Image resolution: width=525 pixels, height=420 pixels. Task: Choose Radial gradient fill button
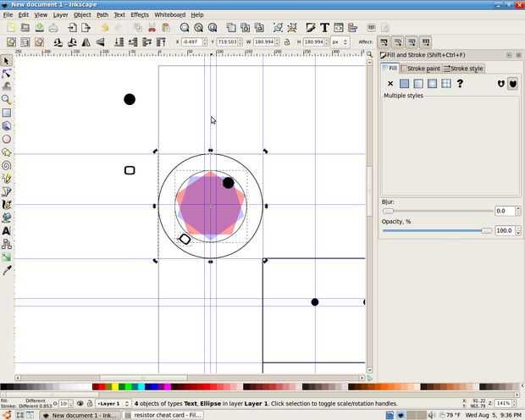432,84
